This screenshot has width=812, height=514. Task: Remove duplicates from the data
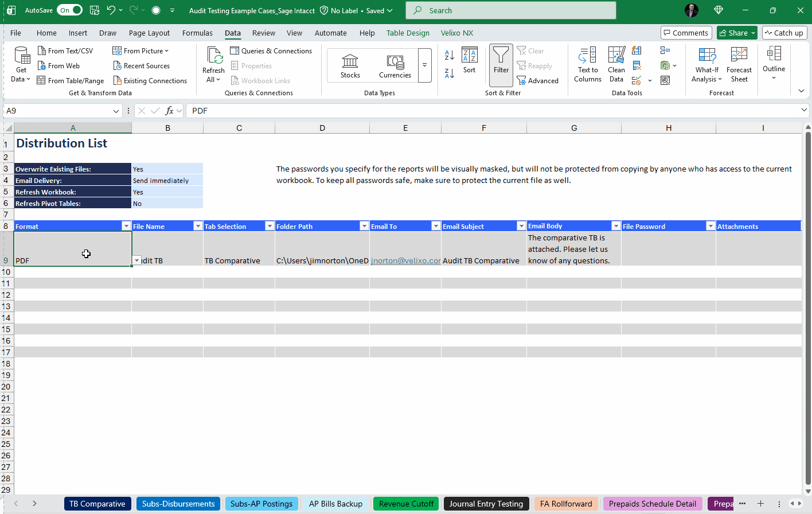(637, 65)
